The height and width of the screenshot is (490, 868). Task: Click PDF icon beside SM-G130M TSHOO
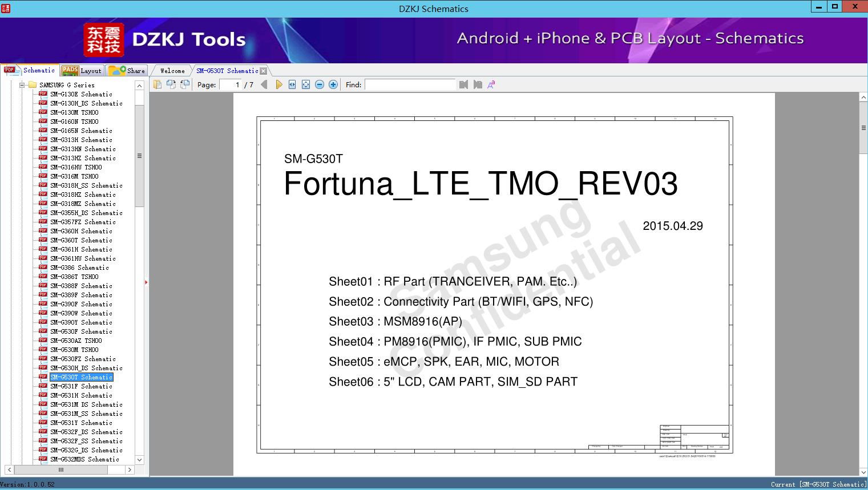point(43,112)
